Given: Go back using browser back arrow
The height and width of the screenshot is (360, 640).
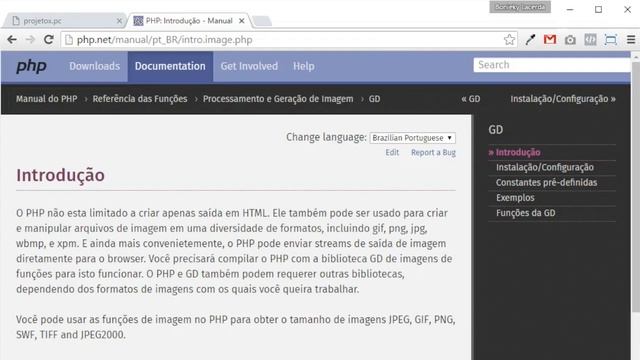Looking at the screenshot, I should pos(12,40).
